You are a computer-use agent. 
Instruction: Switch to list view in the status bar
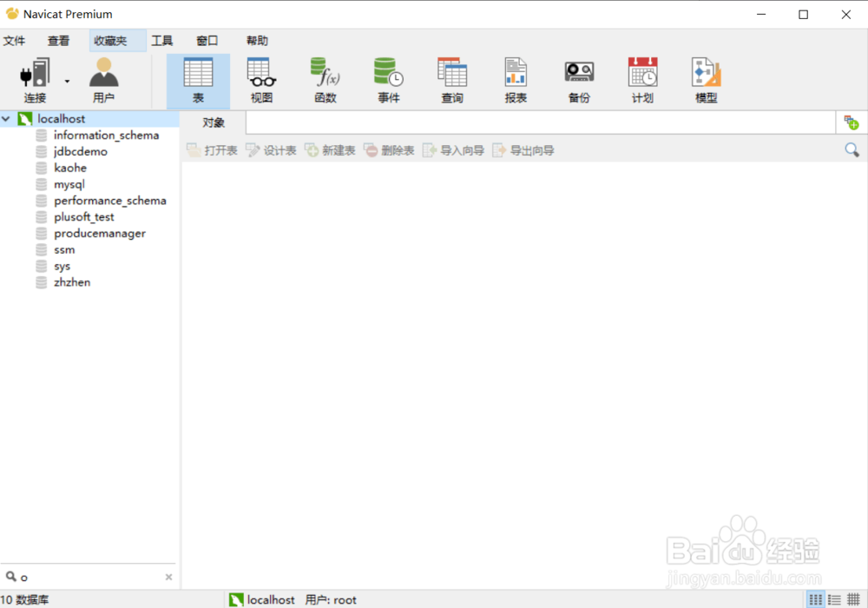[x=835, y=599]
